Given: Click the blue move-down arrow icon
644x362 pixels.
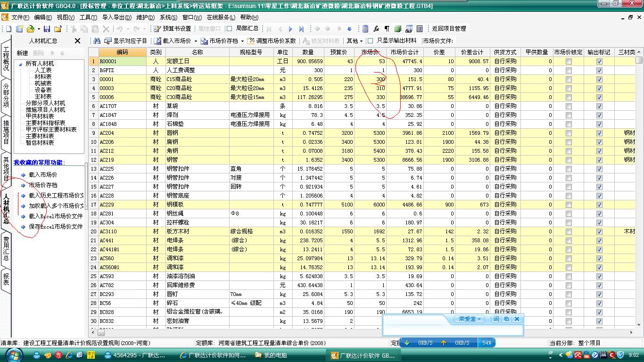Looking at the screenshot, I should [x=349, y=29].
